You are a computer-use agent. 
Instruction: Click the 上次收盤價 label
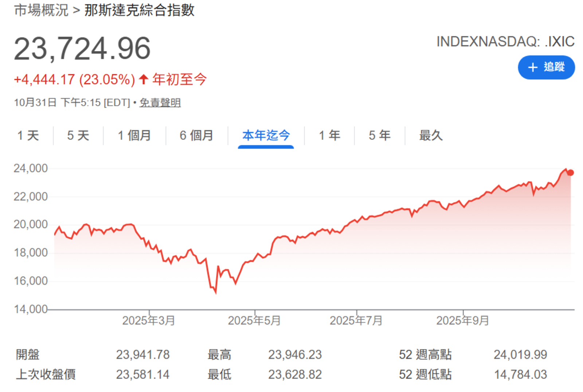46,375
